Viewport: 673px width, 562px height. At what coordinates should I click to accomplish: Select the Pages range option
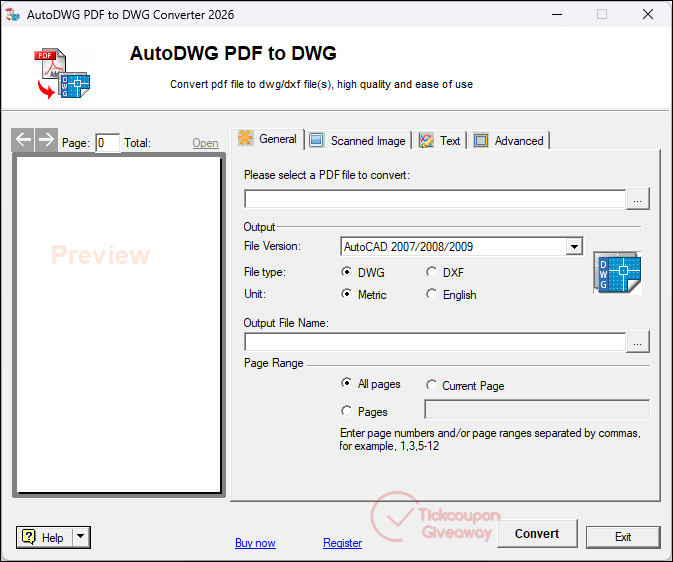coord(364,411)
